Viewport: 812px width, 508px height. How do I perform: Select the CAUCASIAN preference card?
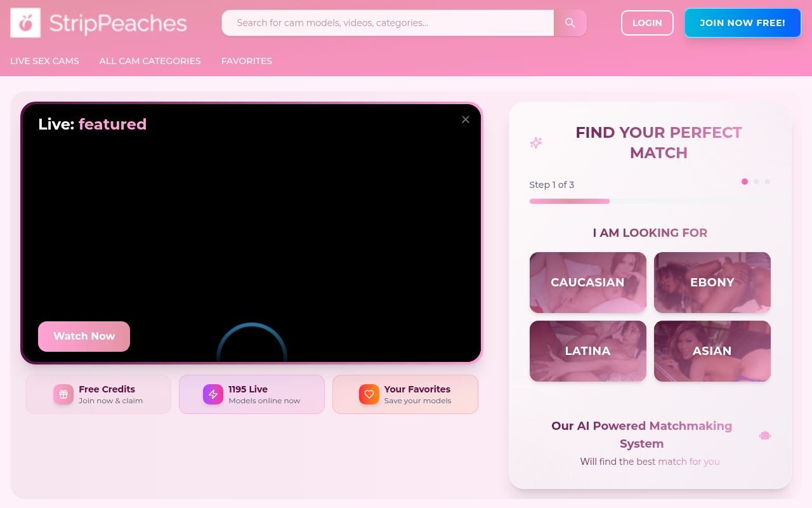click(x=587, y=282)
